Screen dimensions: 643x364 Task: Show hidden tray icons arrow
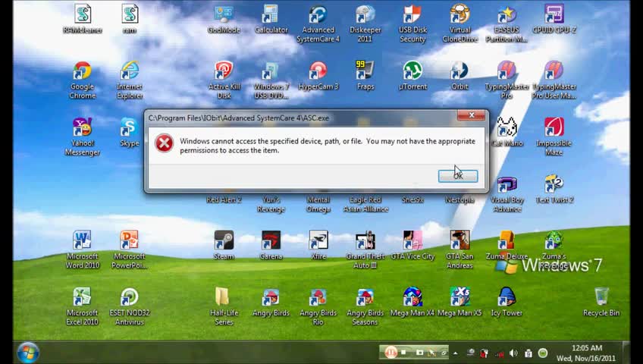point(455,353)
